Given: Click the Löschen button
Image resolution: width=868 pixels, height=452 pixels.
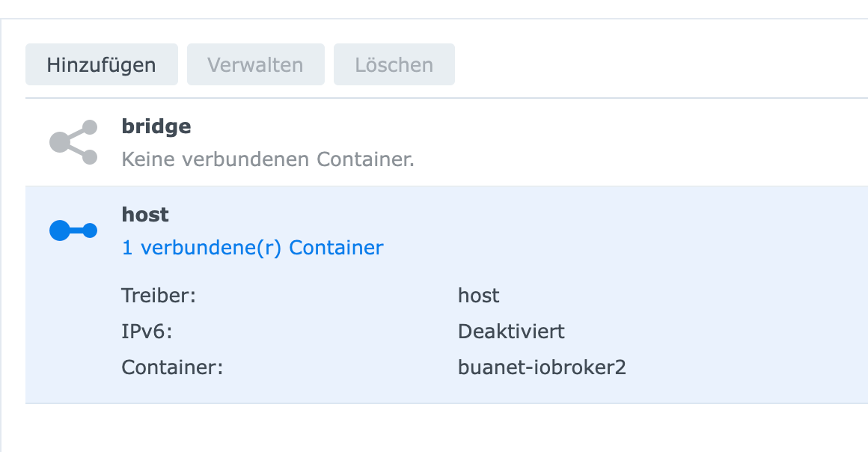Looking at the screenshot, I should (394, 65).
